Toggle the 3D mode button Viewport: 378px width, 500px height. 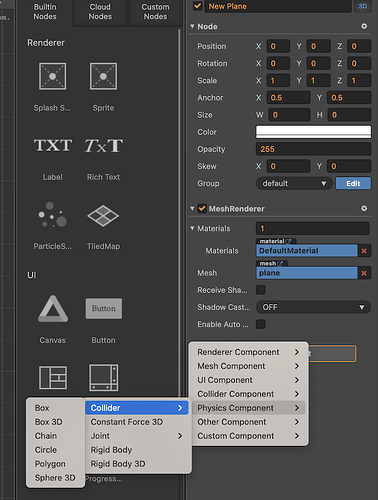pyautogui.click(x=363, y=6)
